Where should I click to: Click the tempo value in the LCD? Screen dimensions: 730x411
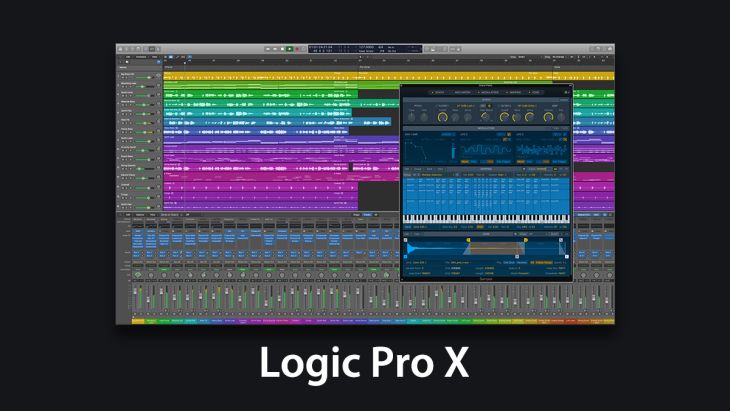point(366,47)
